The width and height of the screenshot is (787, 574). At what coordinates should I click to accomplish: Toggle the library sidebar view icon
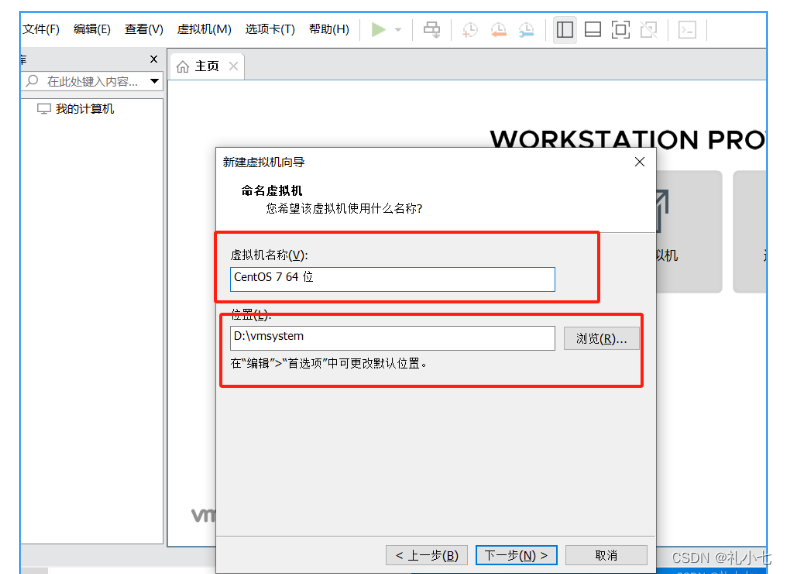tap(565, 30)
